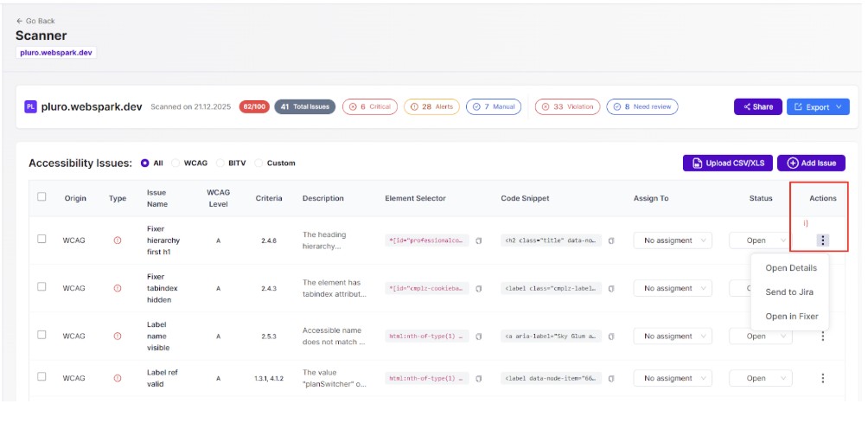Click the copy icon next to the professionalco selector
The width and height of the screenshot is (868, 423).
(479, 240)
